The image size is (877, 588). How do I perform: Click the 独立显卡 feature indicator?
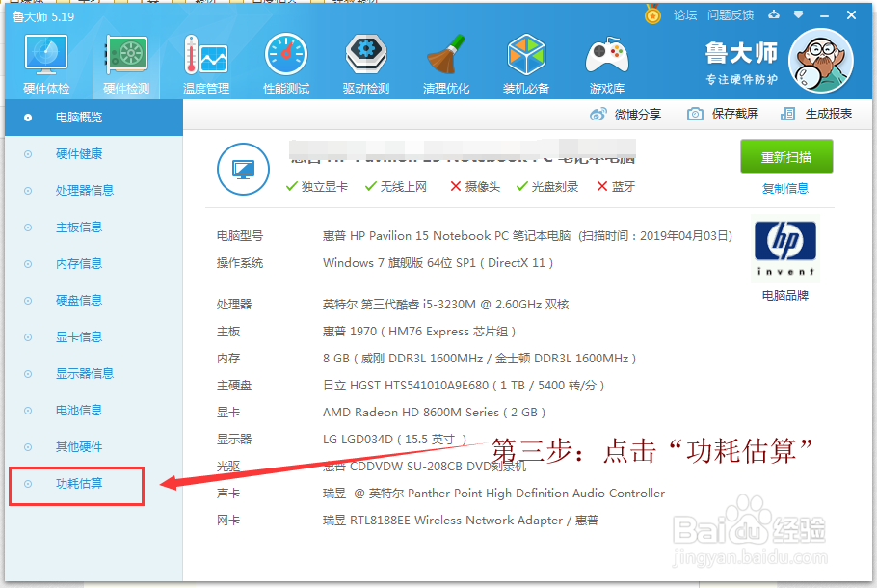(316, 187)
